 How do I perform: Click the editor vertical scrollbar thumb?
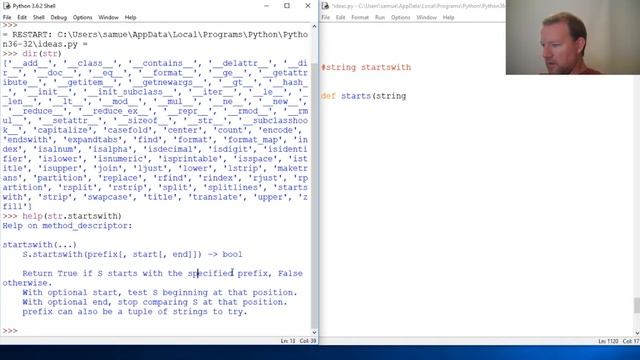pyautogui.click(x=637, y=305)
